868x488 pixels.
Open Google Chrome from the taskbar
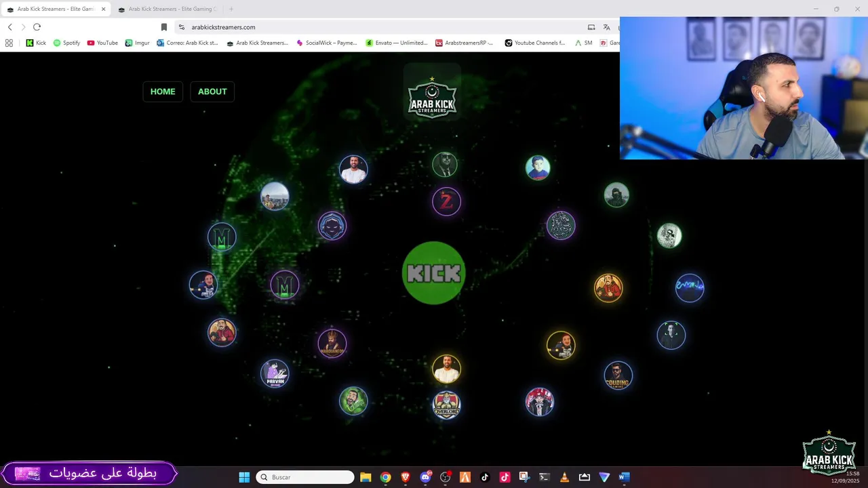pos(385,477)
